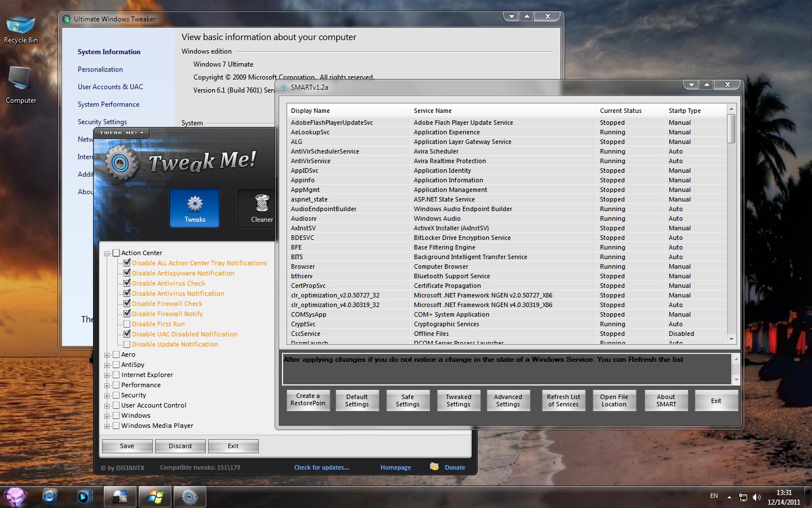This screenshot has height=508, width=812.
Task: Open the network tray icon
Action: click(743, 497)
